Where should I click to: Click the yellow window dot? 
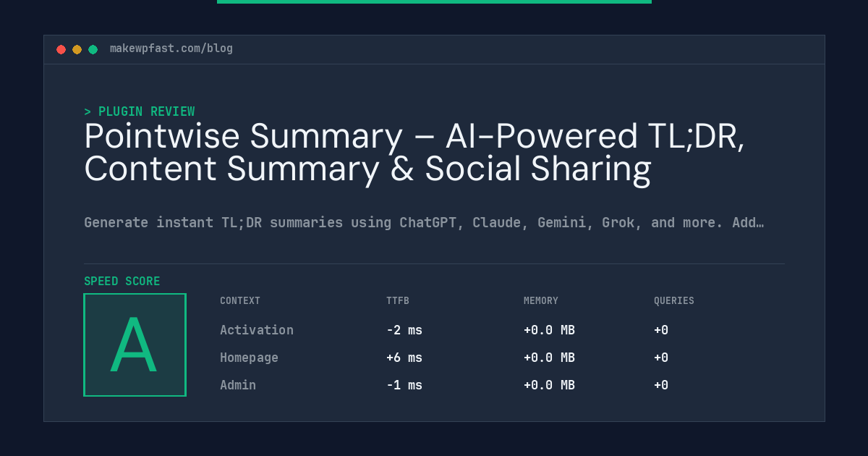(77, 49)
